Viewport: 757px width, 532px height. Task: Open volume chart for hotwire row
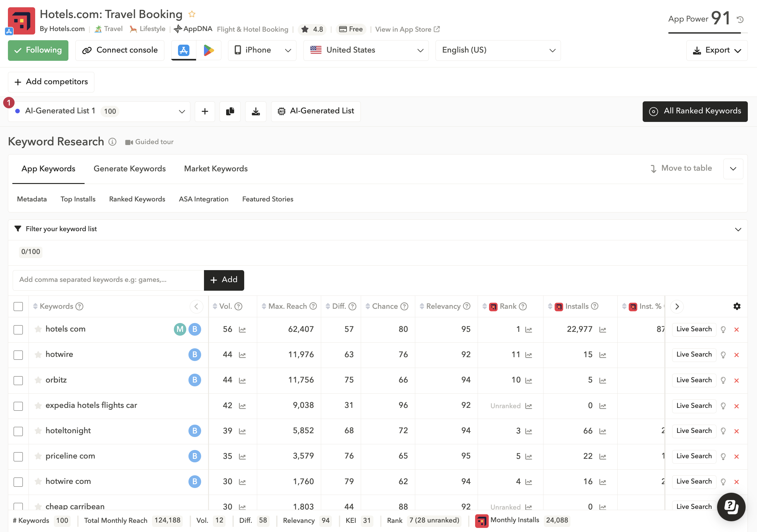click(x=242, y=355)
